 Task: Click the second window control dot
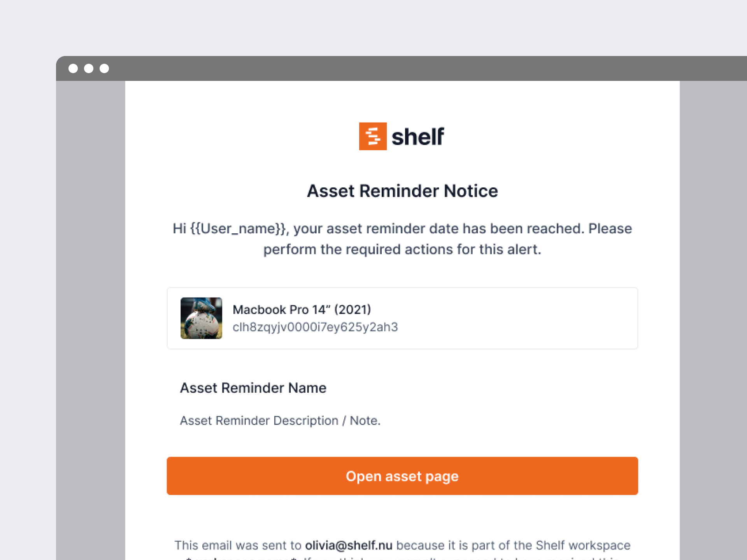(x=89, y=68)
